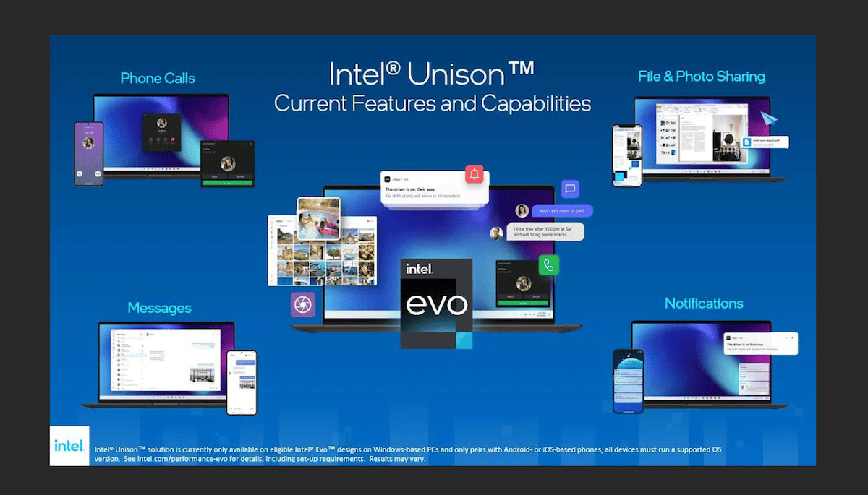
Task: Click green answer bar in Phone Calls popup
Action: [227, 183]
